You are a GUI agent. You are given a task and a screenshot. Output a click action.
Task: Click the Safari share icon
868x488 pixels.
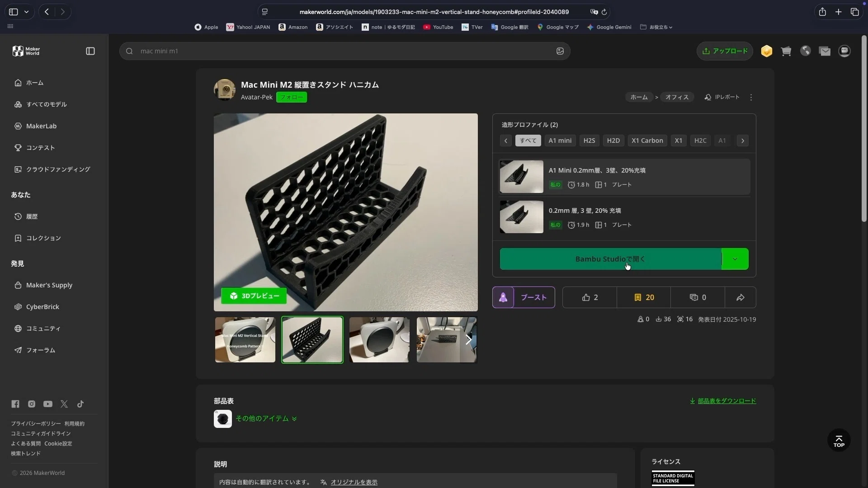[822, 12]
